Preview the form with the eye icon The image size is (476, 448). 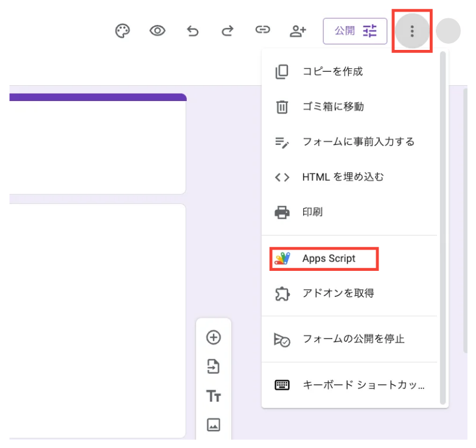[157, 30]
